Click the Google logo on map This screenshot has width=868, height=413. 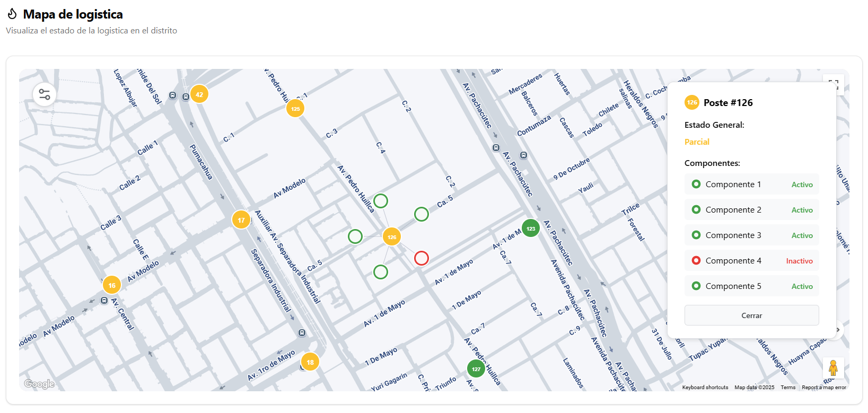tap(39, 384)
